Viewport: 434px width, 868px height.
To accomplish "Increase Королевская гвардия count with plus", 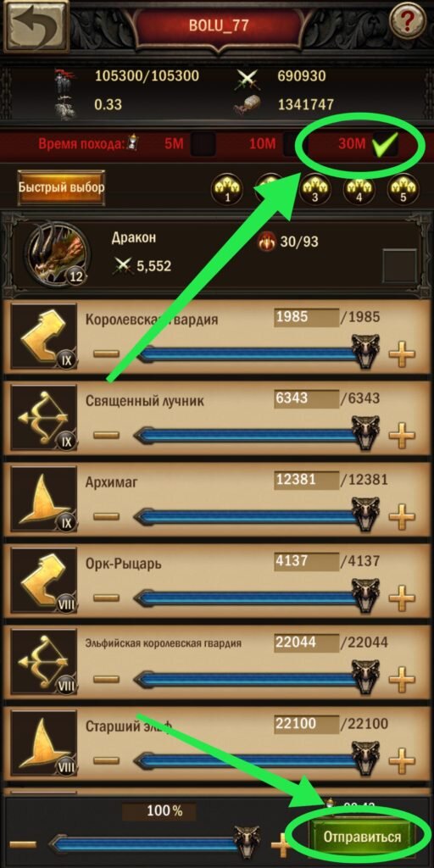I will click(403, 354).
